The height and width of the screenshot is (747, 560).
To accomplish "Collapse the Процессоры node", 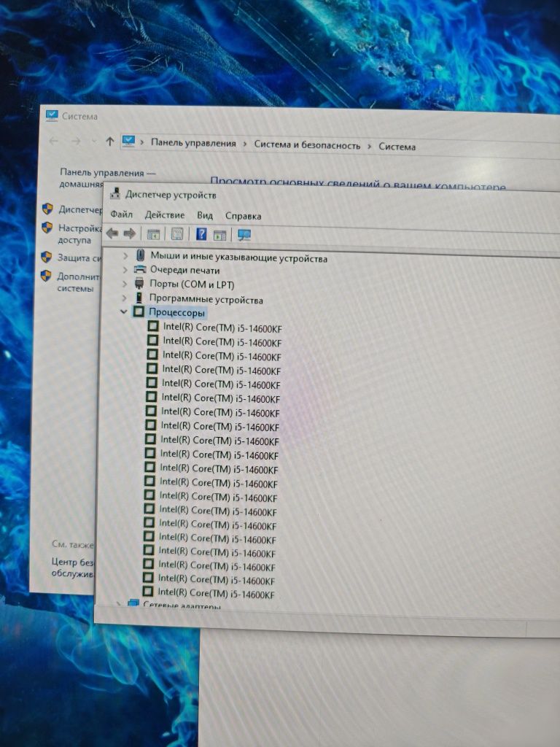I will point(124,311).
